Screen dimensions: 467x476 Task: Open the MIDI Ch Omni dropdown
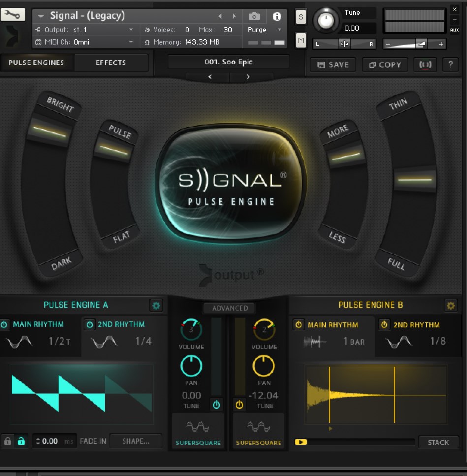tap(131, 42)
